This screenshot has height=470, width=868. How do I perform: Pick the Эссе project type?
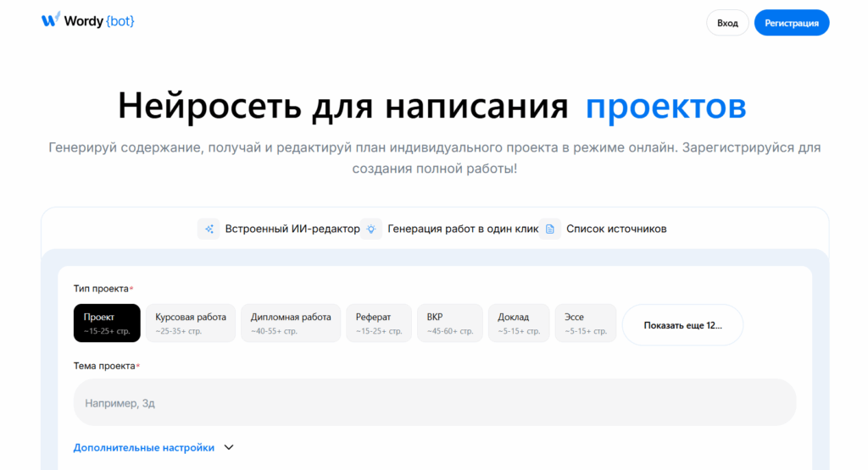click(x=586, y=323)
